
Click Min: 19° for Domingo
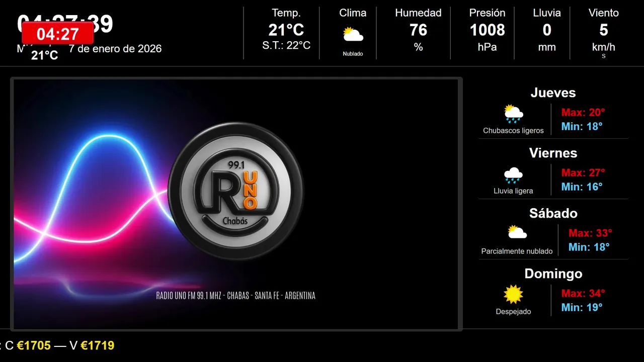click(582, 307)
